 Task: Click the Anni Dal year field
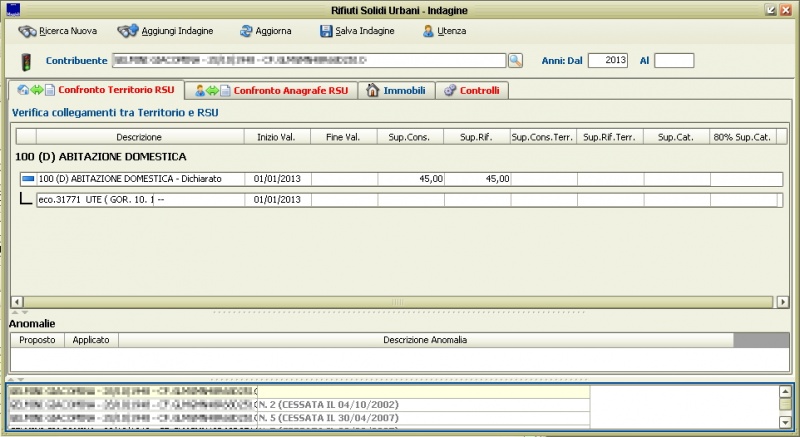[x=608, y=61]
